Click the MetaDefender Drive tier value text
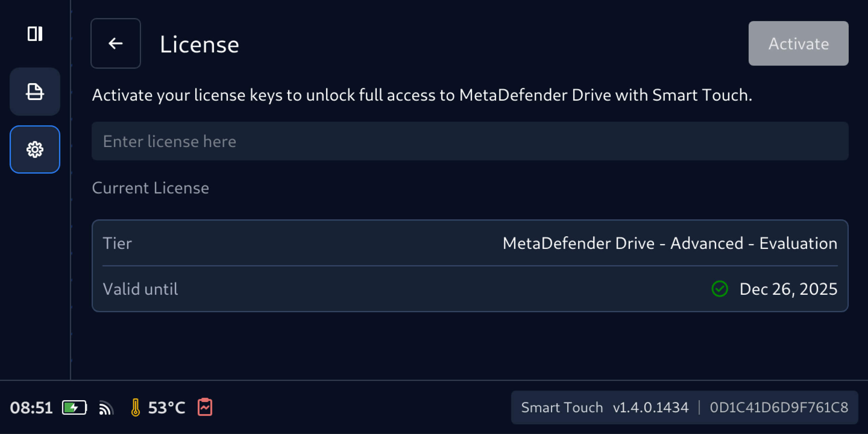The image size is (868, 434). click(x=670, y=243)
